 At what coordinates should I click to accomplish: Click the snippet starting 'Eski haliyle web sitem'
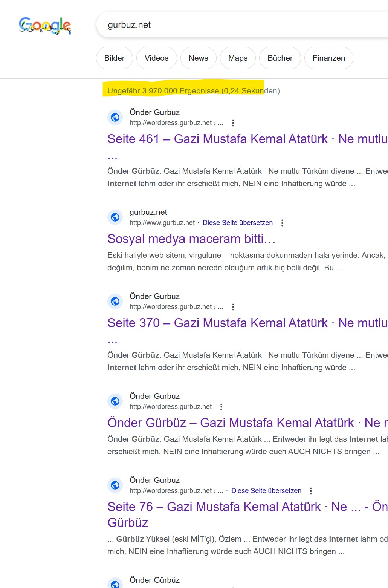[247, 262]
